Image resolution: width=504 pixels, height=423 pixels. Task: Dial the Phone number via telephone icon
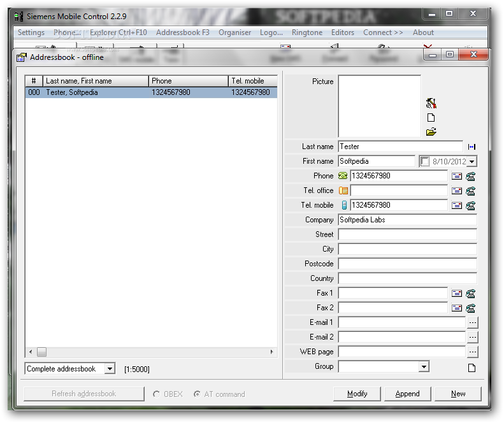tap(471, 176)
